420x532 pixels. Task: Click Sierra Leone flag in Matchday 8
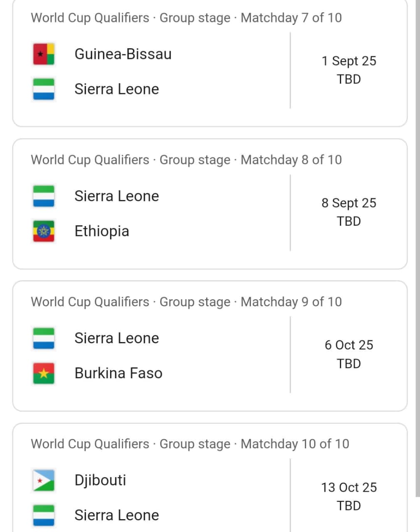[x=44, y=196]
